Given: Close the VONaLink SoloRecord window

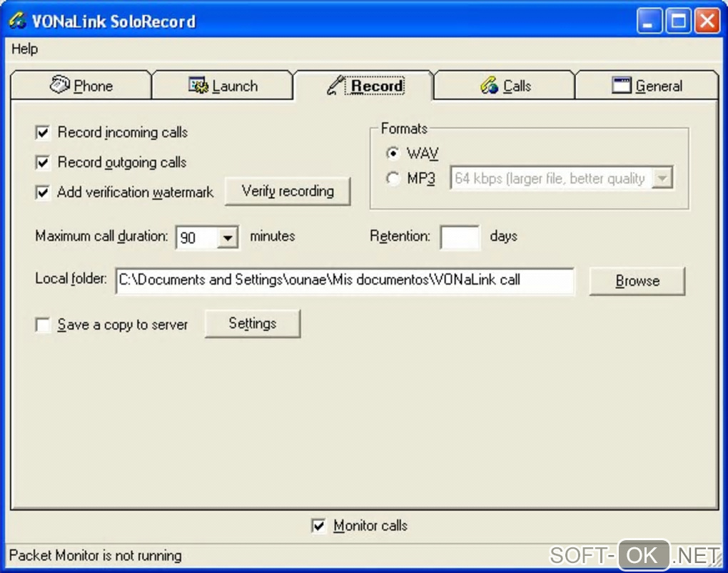Looking at the screenshot, I should tap(707, 21).
